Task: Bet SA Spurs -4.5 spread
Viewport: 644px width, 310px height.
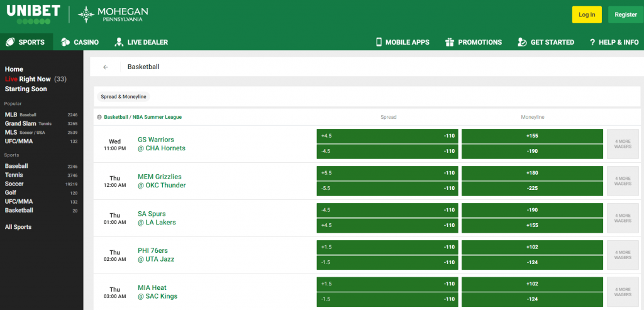Action: click(387, 210)
